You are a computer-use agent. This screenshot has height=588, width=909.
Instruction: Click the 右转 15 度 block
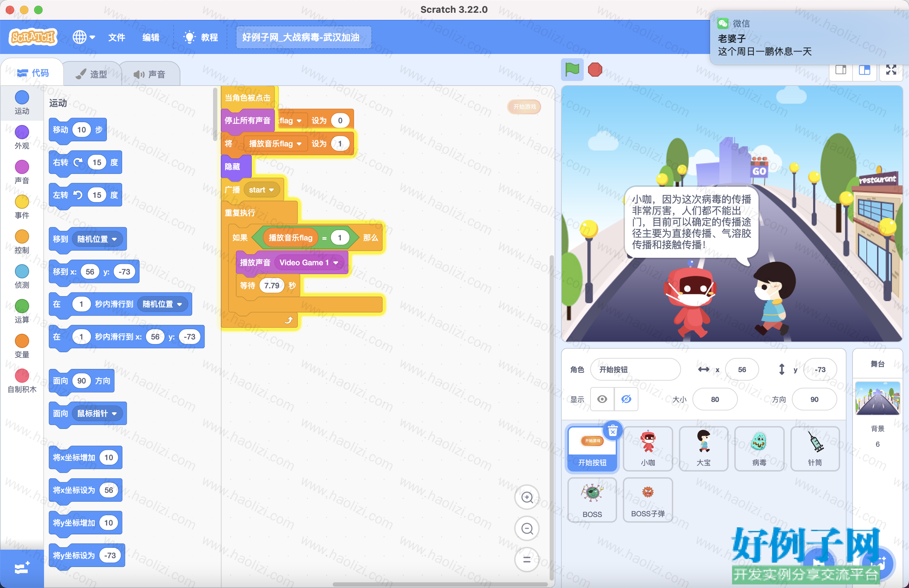click(85, 163)
